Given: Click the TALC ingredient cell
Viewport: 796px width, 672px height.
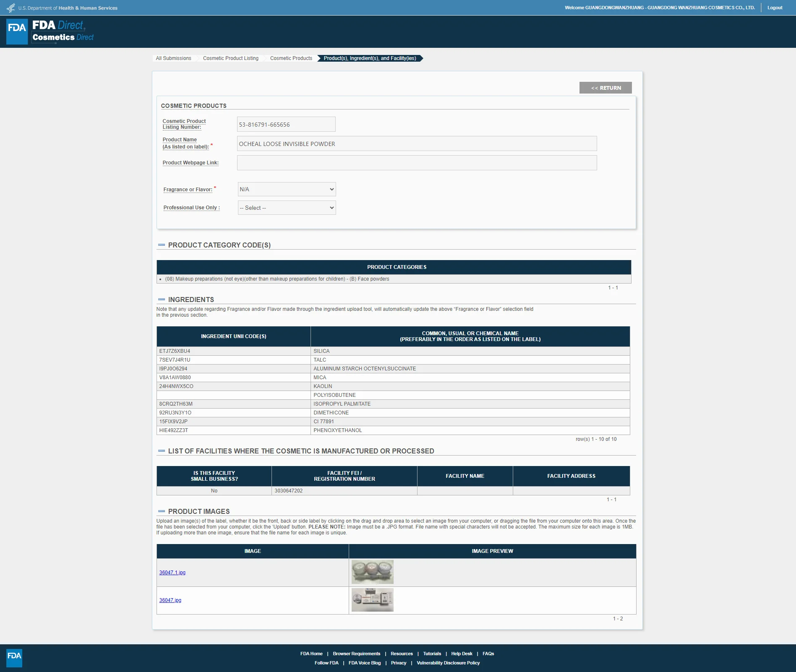Looking at the screenshot, I should click(x=470, y=360).
